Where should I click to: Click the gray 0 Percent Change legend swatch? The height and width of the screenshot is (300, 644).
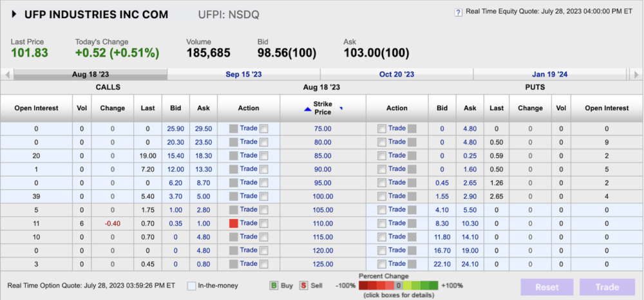click(399, 286)
